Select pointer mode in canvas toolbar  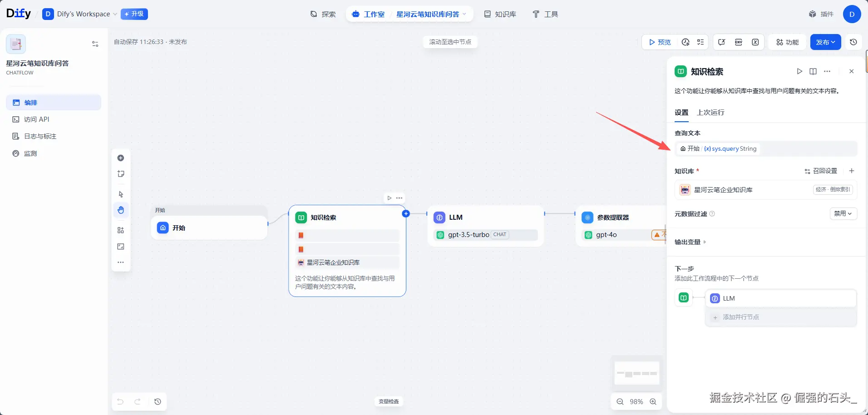pos(121,194)
